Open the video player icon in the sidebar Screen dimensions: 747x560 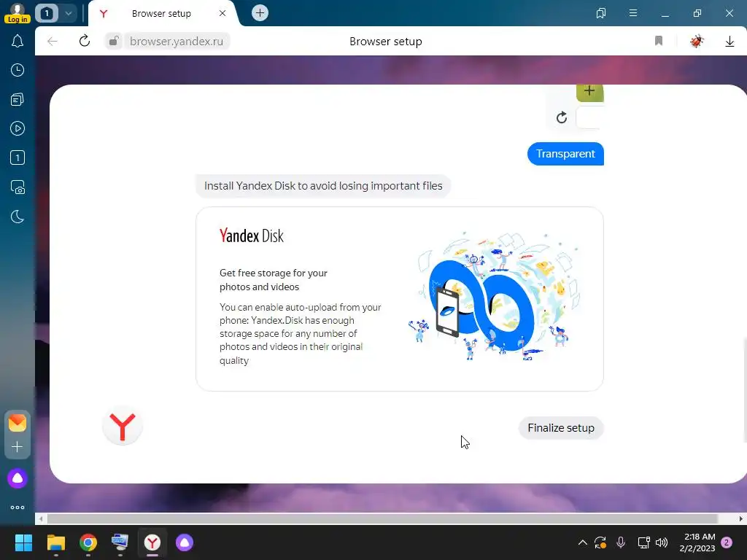(18, 128)
